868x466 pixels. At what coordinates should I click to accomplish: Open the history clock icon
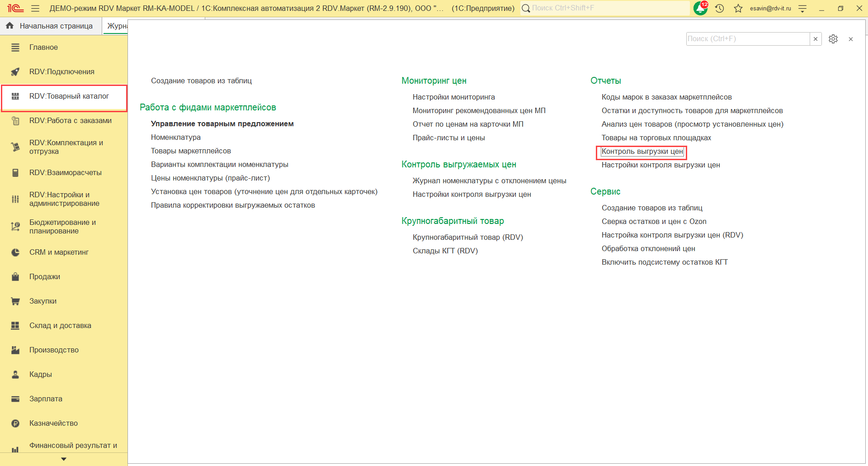coord(719,8)
